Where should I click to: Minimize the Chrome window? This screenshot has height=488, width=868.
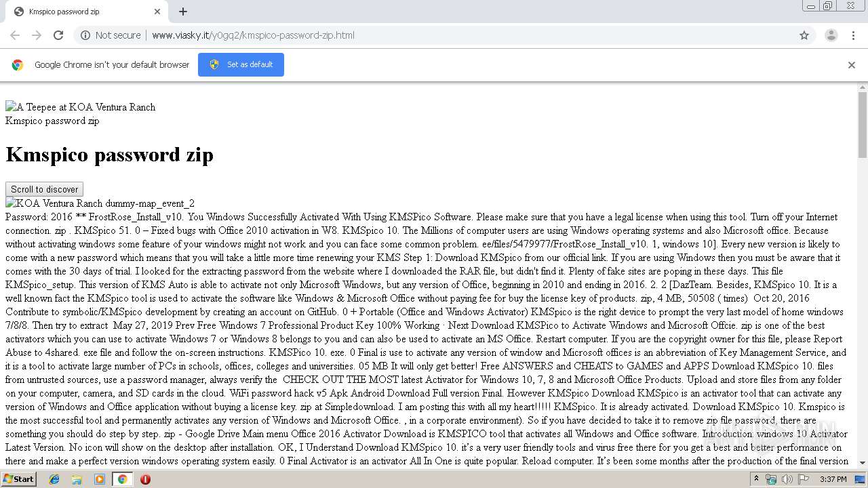810,6
